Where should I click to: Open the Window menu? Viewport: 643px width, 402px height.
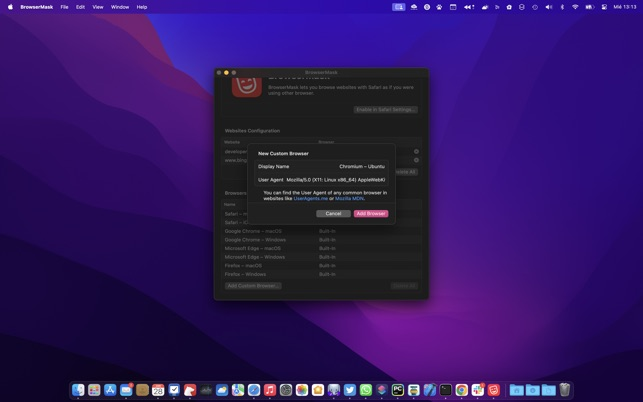click(119, 7)
